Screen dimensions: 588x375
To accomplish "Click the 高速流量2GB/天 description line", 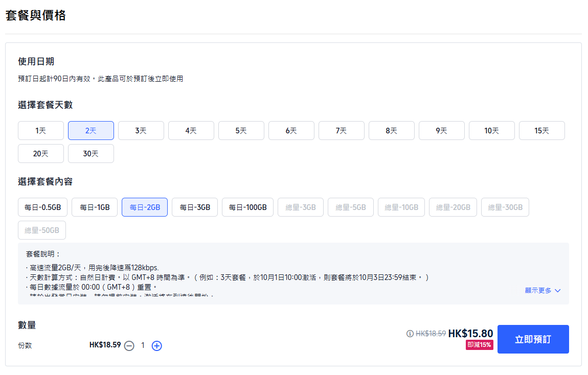I will tap(93, 268).
